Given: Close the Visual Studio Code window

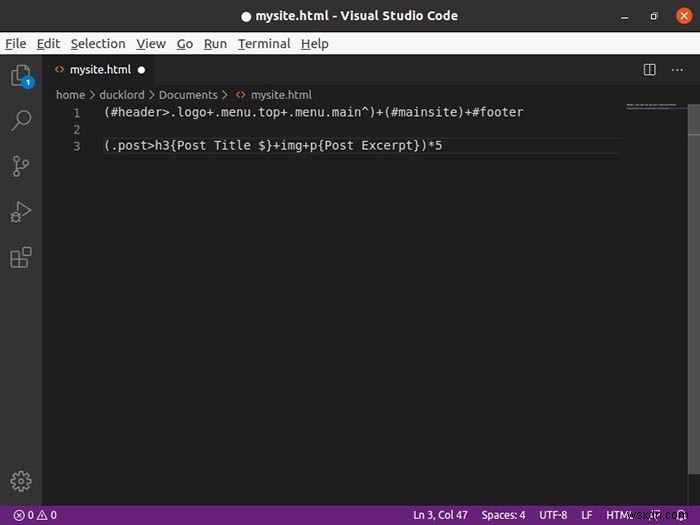Looking at the screenshot, I should [684, 16].
